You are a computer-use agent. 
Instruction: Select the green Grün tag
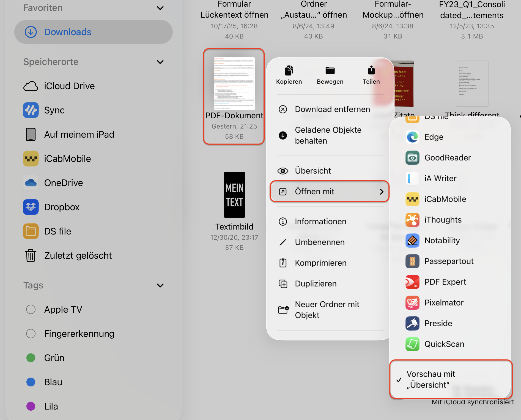(x=31, y=358)
